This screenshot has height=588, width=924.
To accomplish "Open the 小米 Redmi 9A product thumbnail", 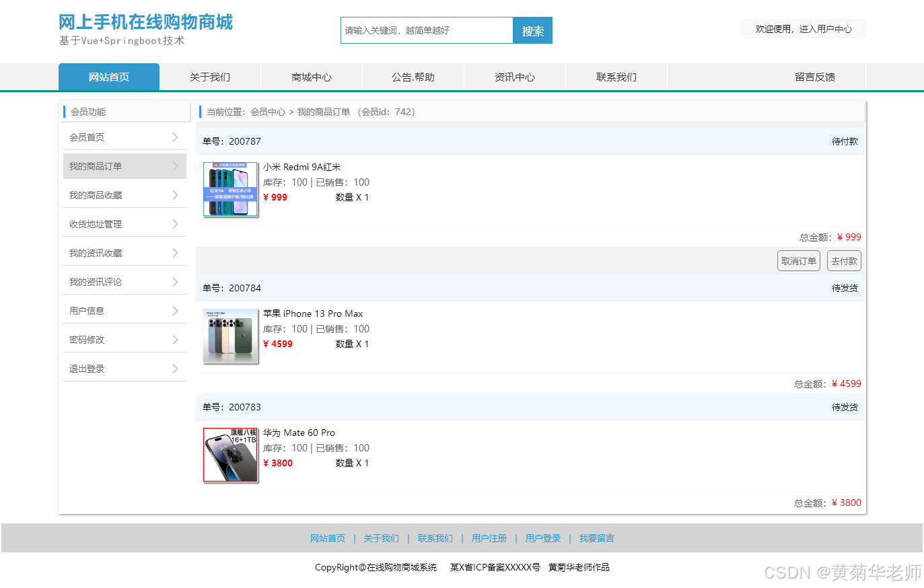I will click(231, 189).
